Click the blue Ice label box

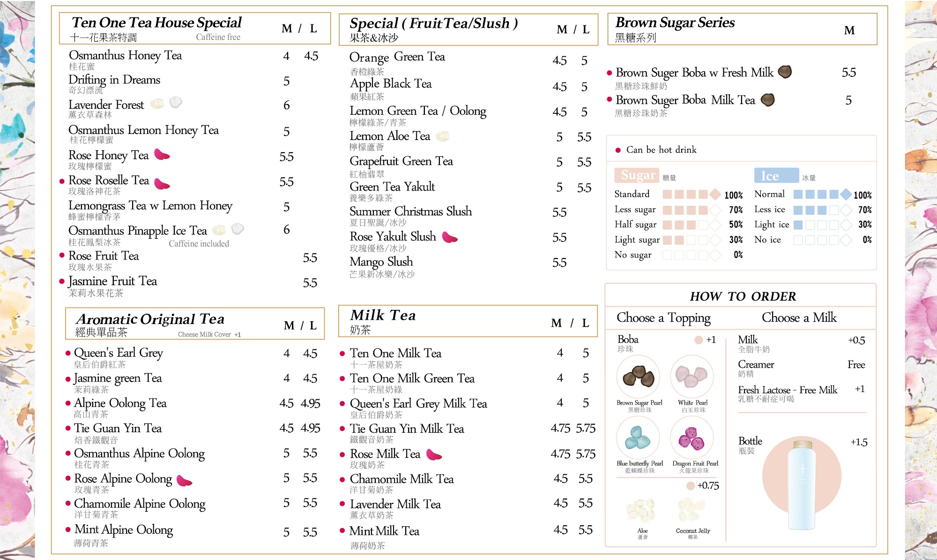tap(776, 176)
